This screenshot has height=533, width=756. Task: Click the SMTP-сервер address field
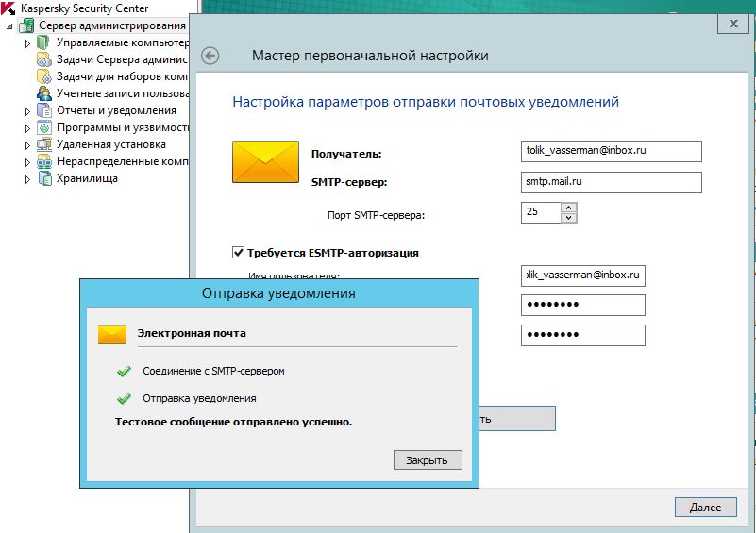coord(612,182)
